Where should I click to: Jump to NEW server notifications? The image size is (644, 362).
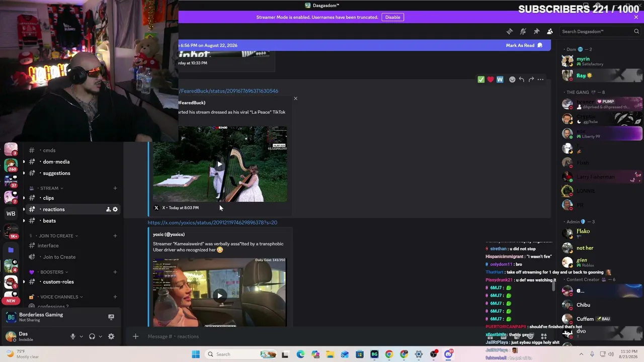coord(11,301)
